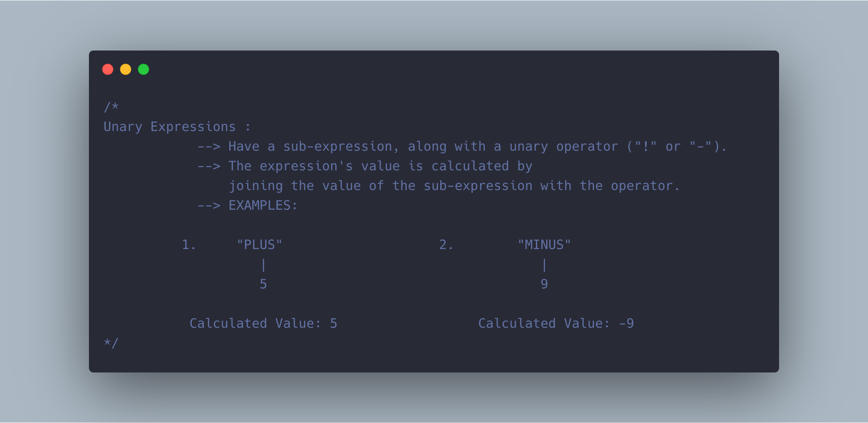Click the yellow minimize window dot

[x=126, y=69]
